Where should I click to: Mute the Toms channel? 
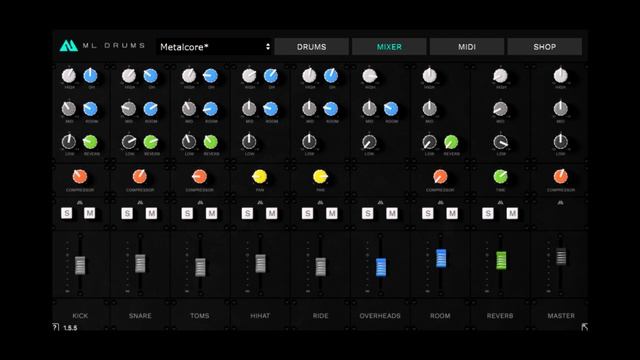click(x=211, y=213)
